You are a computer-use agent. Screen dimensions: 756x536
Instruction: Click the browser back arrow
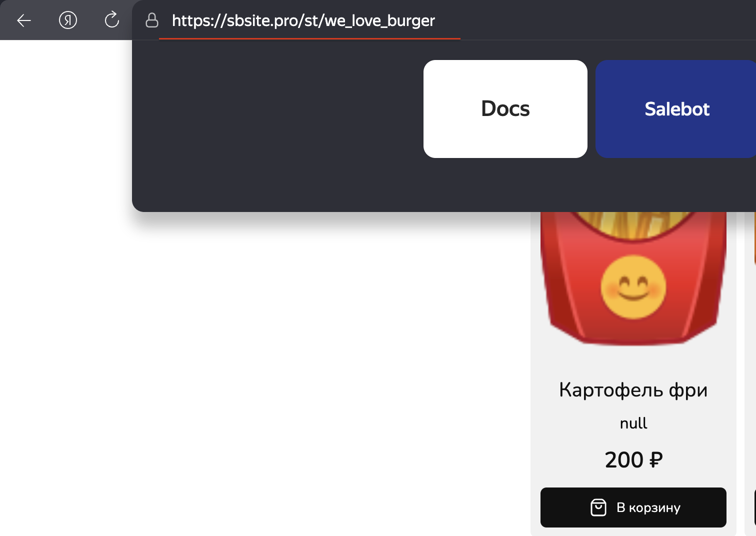[24, 20]
